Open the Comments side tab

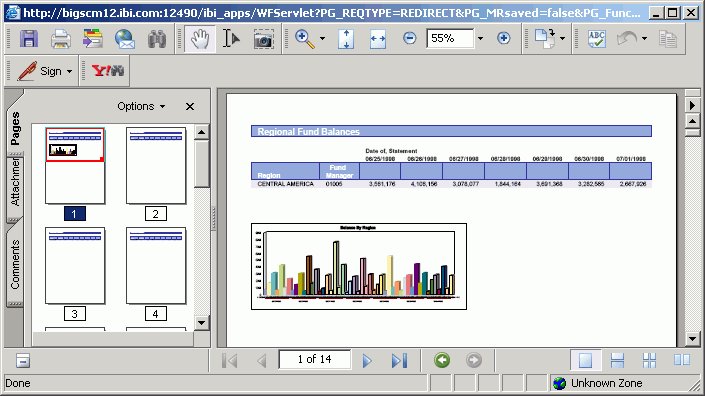15,265
